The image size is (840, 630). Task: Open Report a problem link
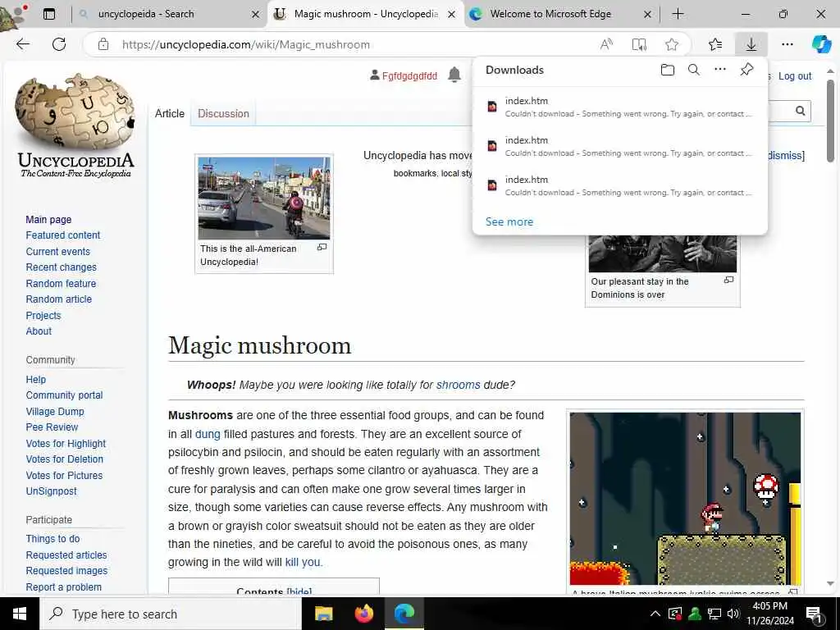coord(63,587)
